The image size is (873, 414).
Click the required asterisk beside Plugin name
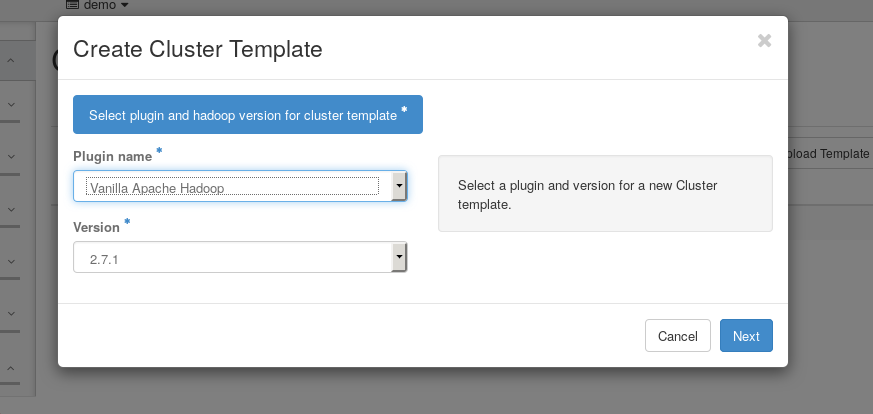pyautogui.click(x=159, y=152)
